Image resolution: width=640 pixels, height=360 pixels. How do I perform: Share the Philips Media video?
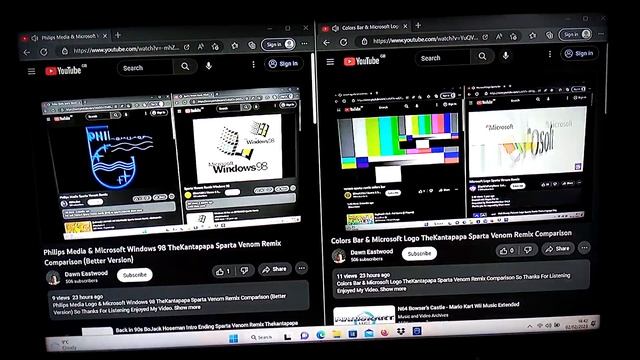coord(274,269)
